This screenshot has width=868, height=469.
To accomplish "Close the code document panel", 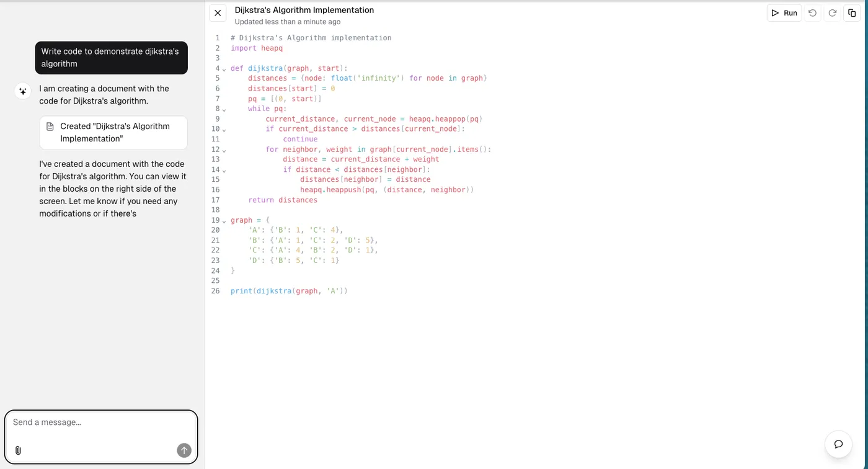I will [x=218, y=13].
